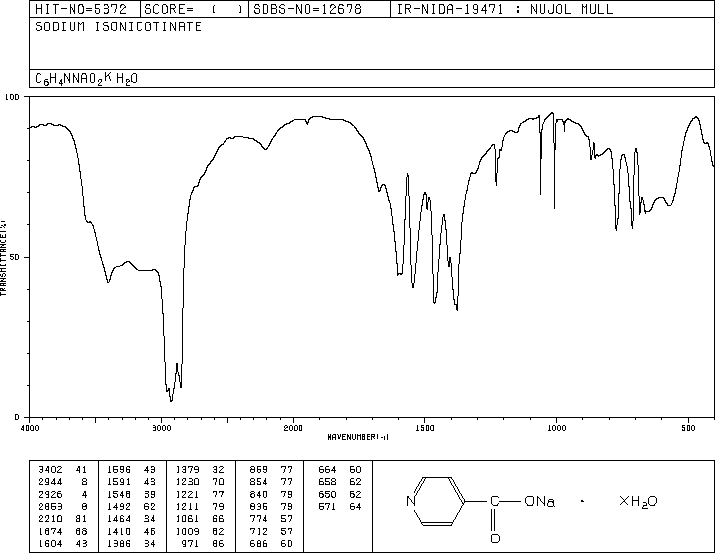
Task: Select IR-NIDA-19471 : NUJOL MULL text
Action: point(505,9)
